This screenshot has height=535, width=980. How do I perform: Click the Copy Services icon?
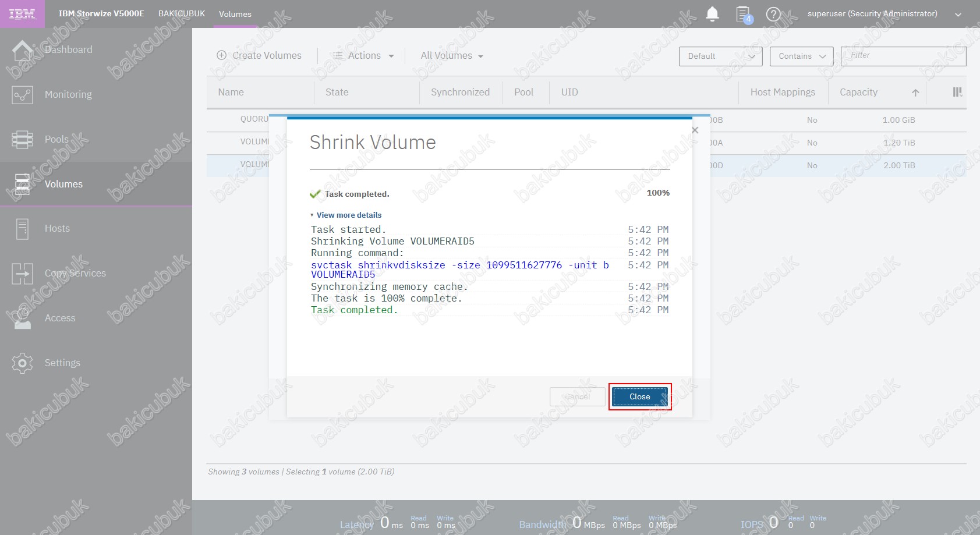click(x=22, y=274)
